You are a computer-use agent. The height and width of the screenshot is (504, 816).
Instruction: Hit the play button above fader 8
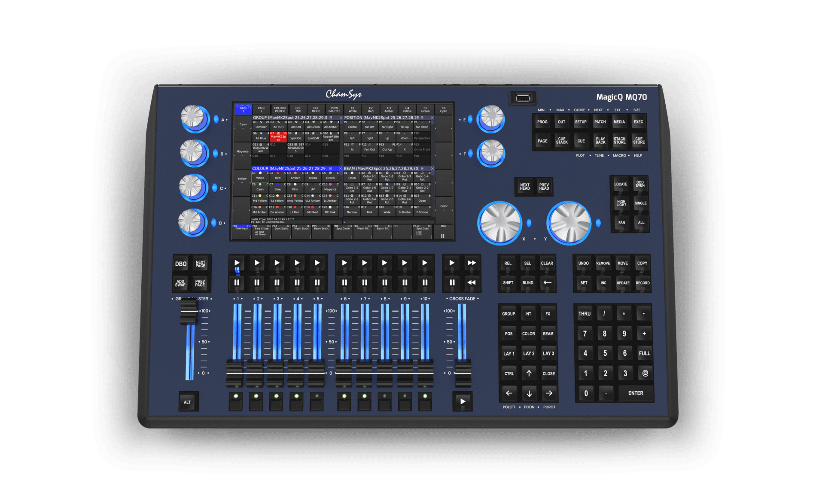point(384,263)
